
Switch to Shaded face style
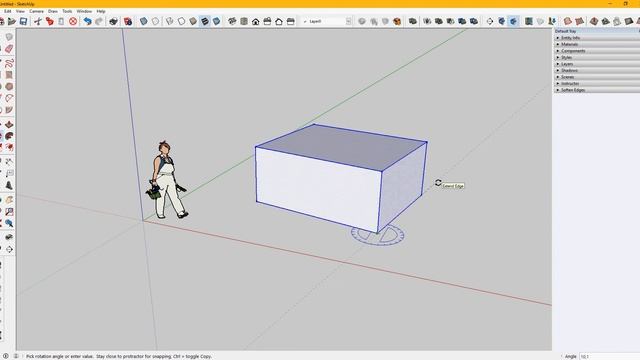(x=193, y=21)
